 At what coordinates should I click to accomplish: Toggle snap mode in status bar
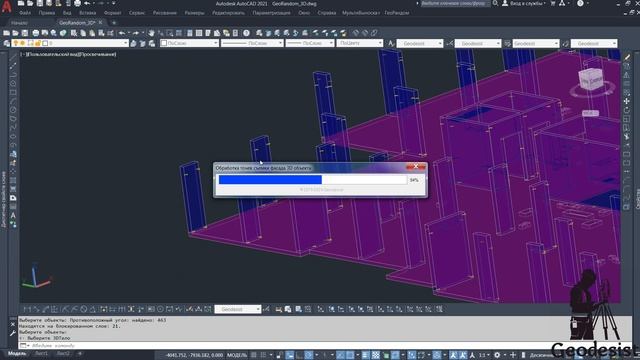(x=263, y=355)
